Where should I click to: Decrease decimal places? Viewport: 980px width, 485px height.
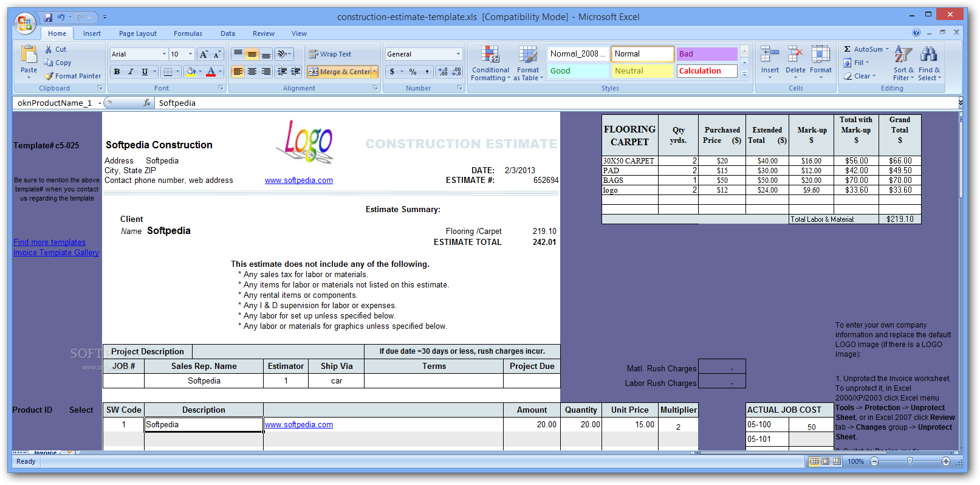point(456,72)
